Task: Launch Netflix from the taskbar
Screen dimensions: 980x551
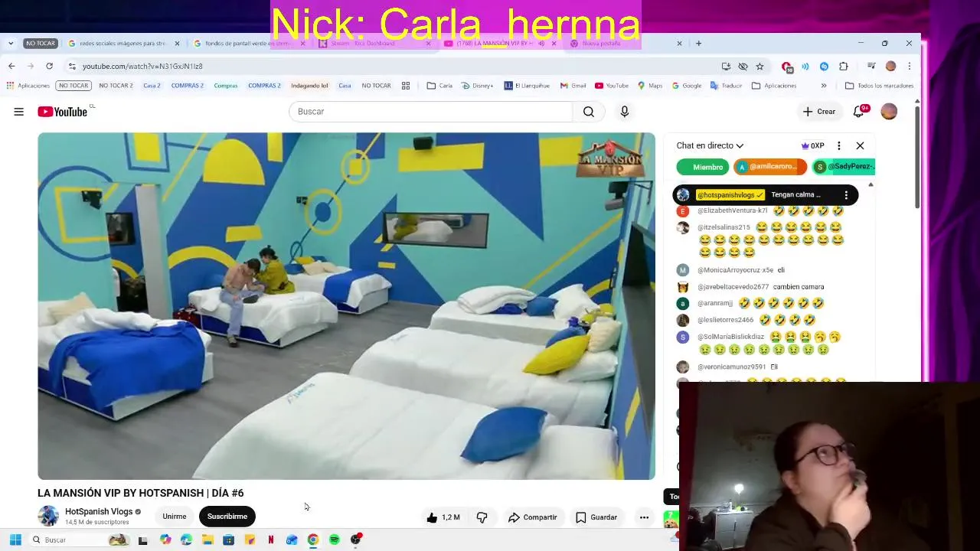Action: pos(271,540)
